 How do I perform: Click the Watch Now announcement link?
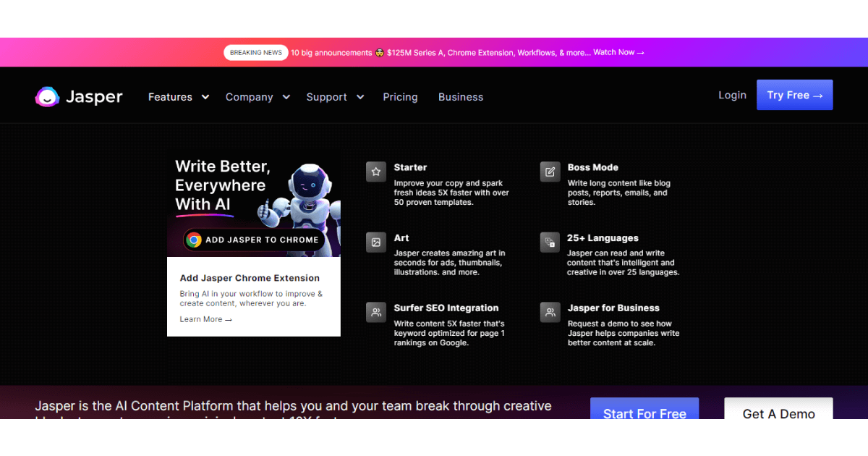click(618, 52)
